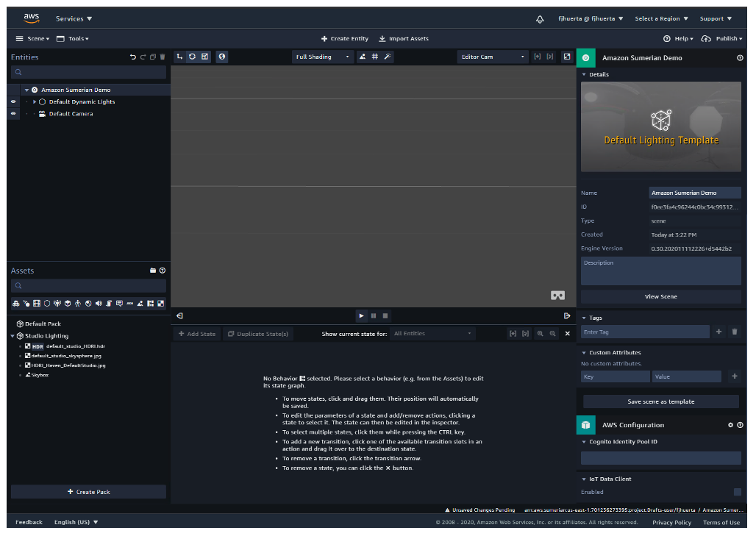Toggle the grid icon in viewport toolbar
Image resolution: width=756 pixels, height=536 pixels.
374,57
